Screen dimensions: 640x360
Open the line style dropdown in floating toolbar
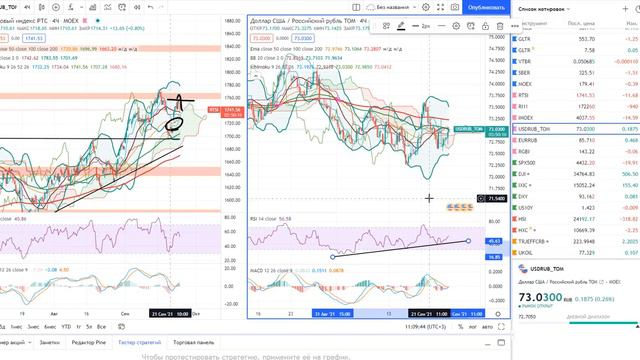441,26
